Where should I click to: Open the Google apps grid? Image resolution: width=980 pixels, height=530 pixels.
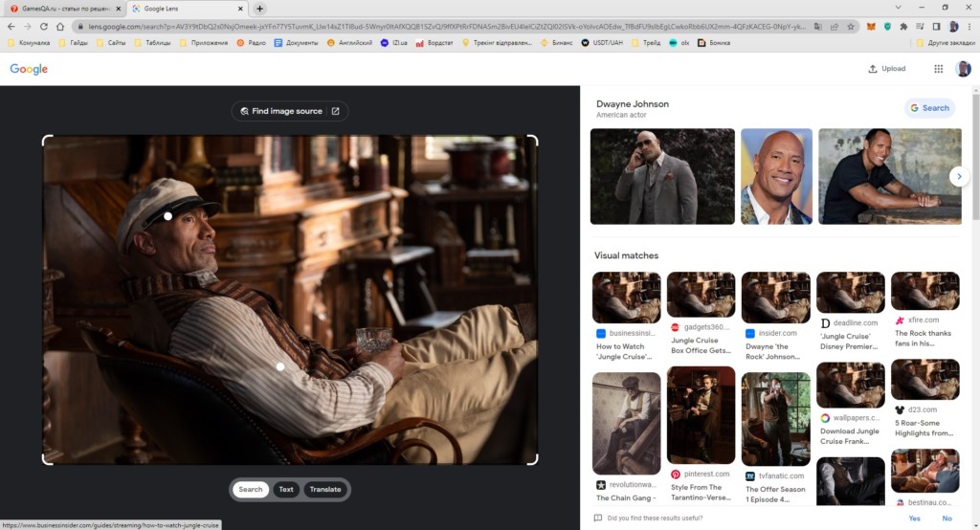coord(938,69)
